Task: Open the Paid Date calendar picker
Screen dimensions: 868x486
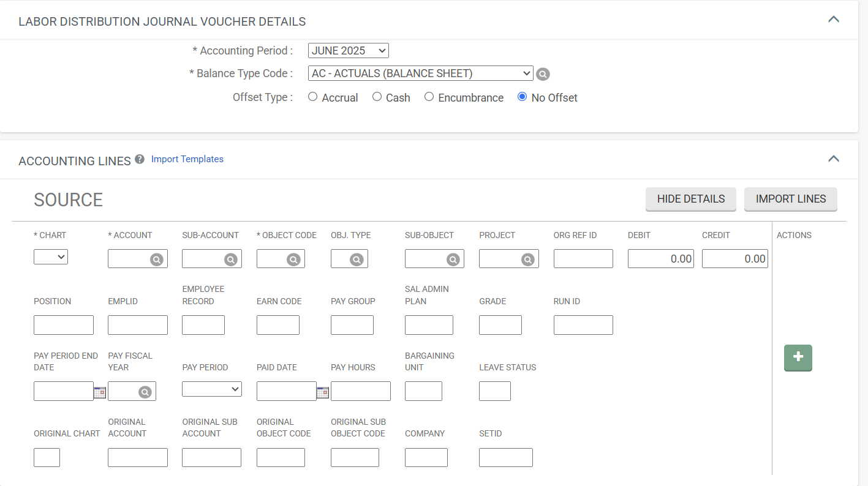Action: pos(322,392)
